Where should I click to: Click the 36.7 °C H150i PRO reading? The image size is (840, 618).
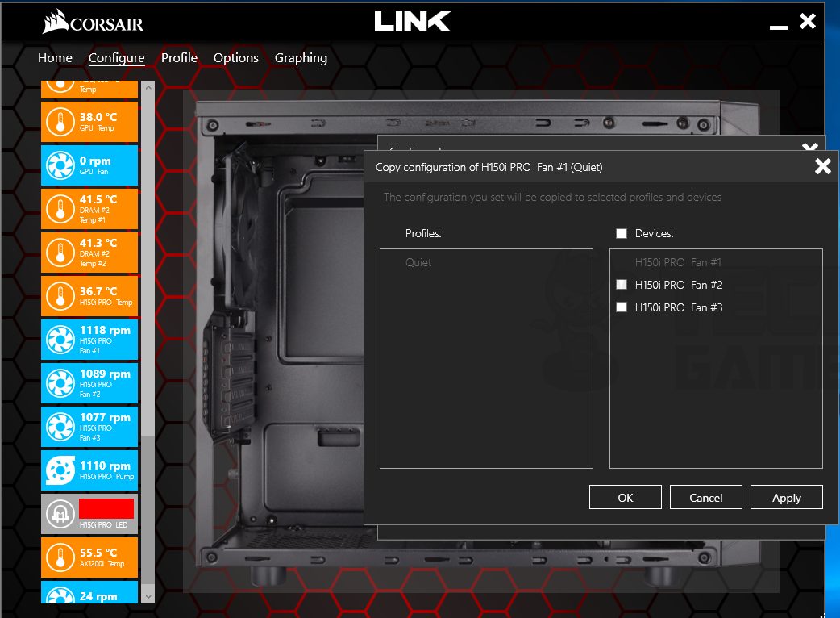(x=98, y=291)
